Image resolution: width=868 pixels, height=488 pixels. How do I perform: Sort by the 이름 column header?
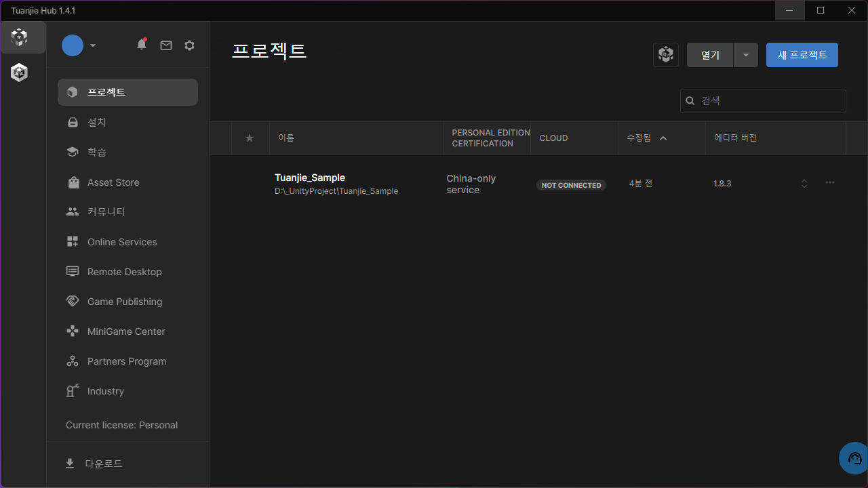[x=286, y=138]
